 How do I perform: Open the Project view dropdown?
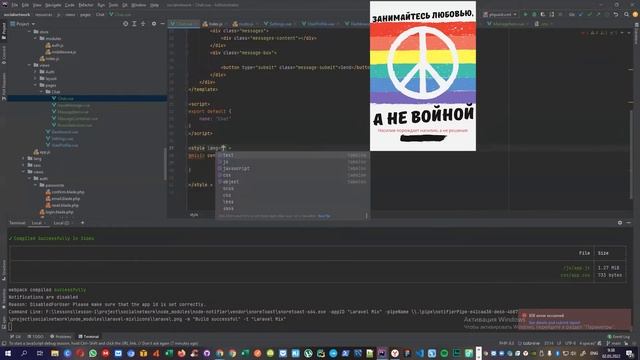tap(23, 24)
